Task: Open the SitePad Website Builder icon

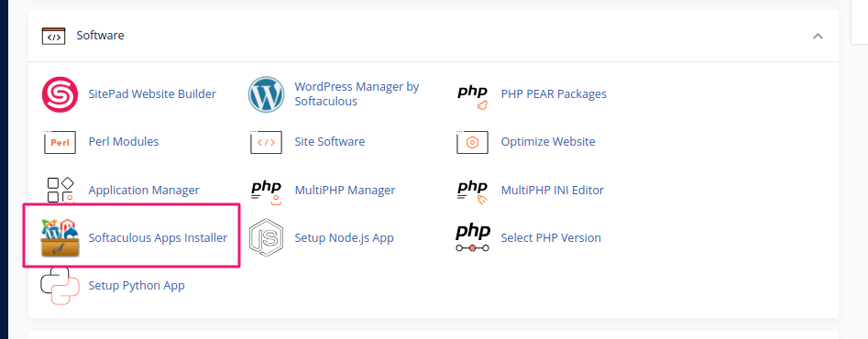Action: tap(60, 94)
